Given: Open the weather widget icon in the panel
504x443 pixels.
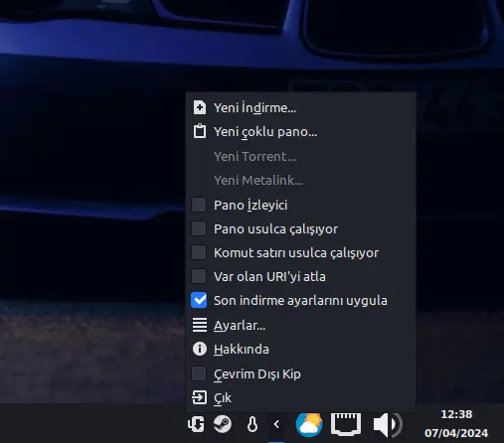Looking at the screenshot, I should pyautogui.click(x=309, y=424).
